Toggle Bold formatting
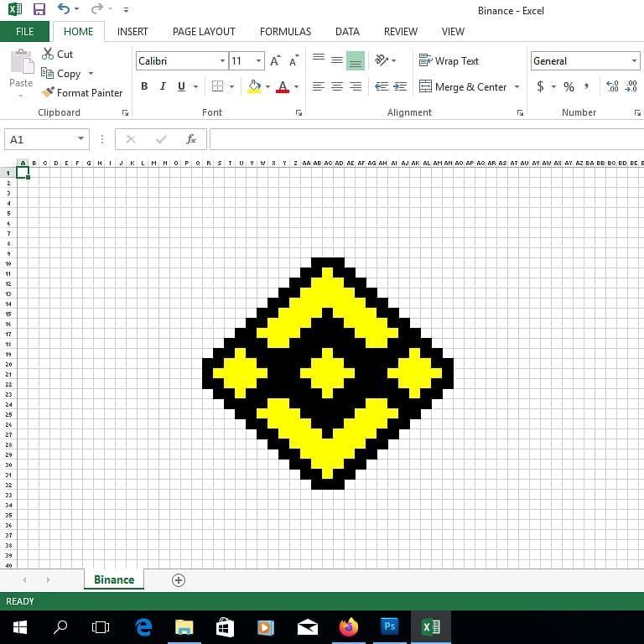 click(144, 86)
